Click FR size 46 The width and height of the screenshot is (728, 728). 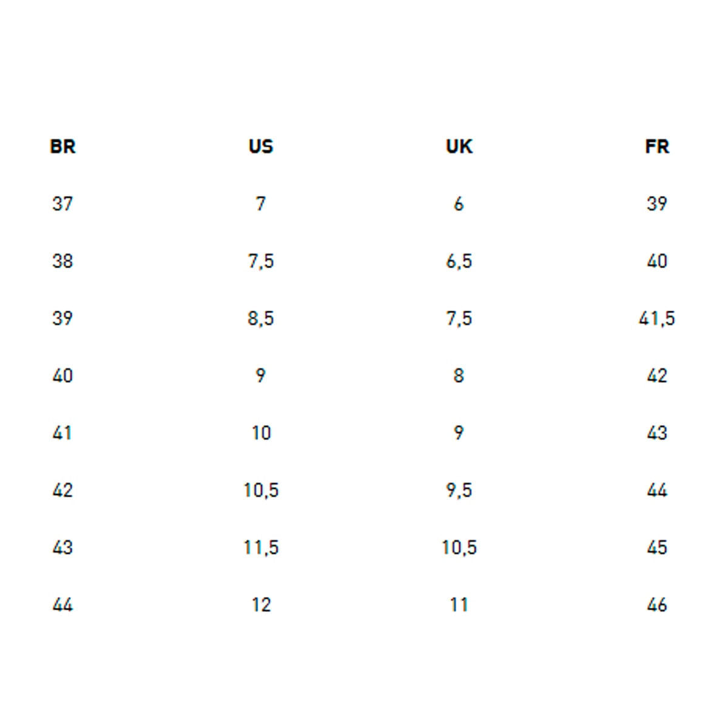657,605
